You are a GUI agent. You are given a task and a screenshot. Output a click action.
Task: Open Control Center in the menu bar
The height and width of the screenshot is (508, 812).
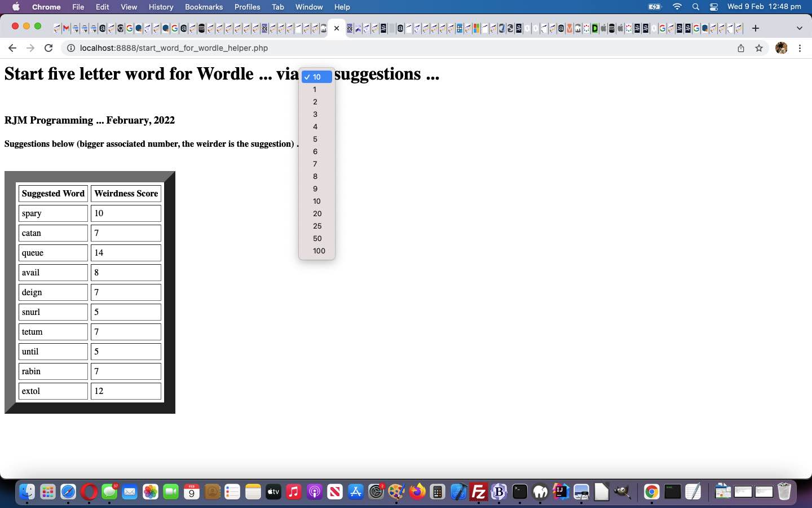[714, 7]
